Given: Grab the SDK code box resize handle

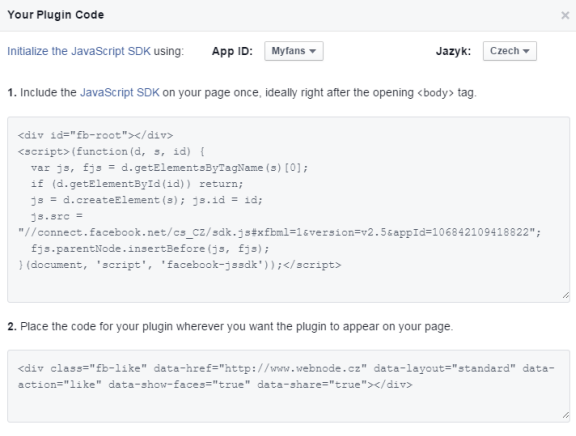Looking at the screenshot, I should click(566, 295).
